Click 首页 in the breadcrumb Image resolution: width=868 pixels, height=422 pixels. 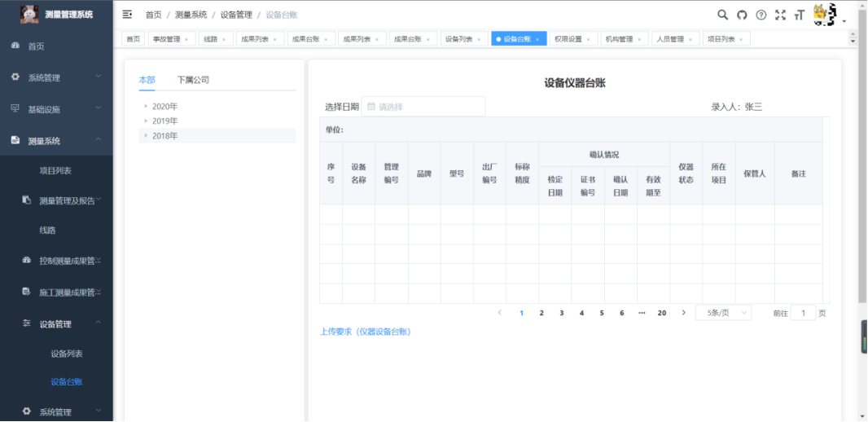coord(154,15)
